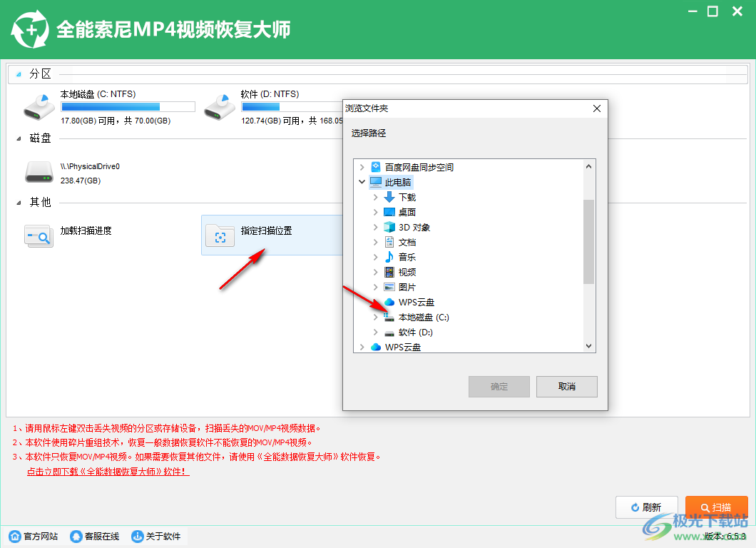Click the C: drive usage bar
Image resolution: width=756 pixels, height=548 pixels.
click(128, 106)
